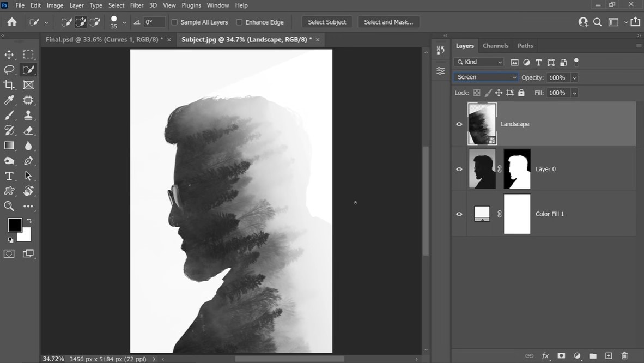The image size is (644, 363).
Task: Select the Lasso tool
Action: tap(9, 70)
